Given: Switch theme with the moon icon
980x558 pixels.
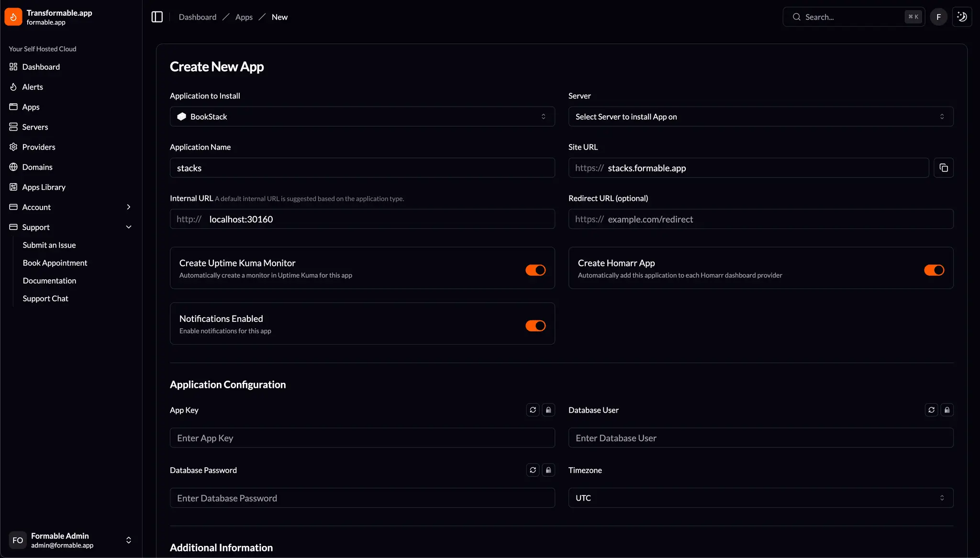Looking at the screenshot, I should tap(962, 17).
